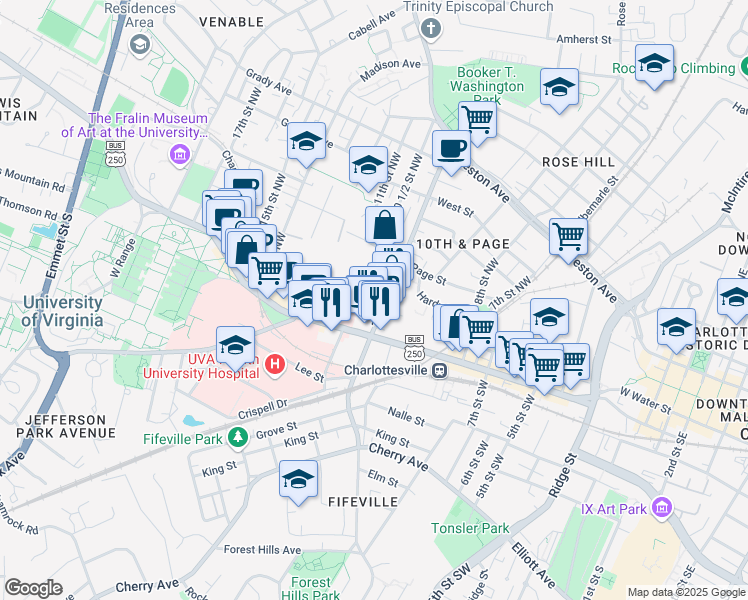
Task: Open the Google logo link
Action: click(x=33, y=588)
